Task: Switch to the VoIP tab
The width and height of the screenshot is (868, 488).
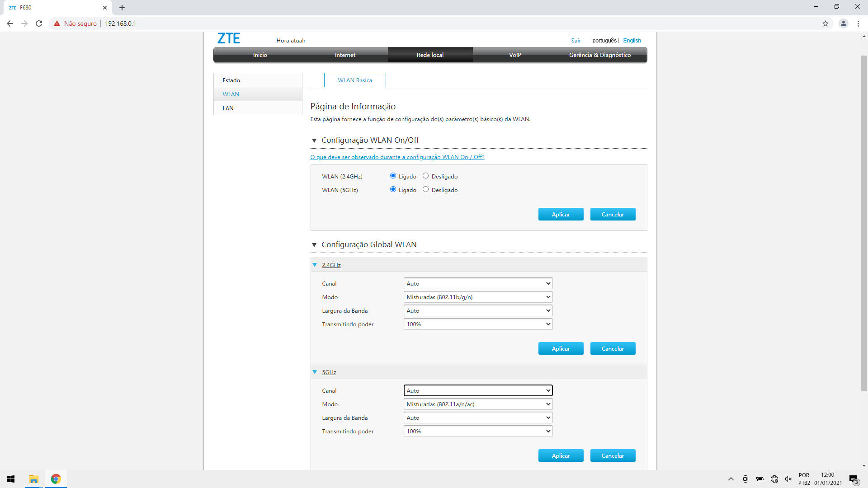Action: 515,55
